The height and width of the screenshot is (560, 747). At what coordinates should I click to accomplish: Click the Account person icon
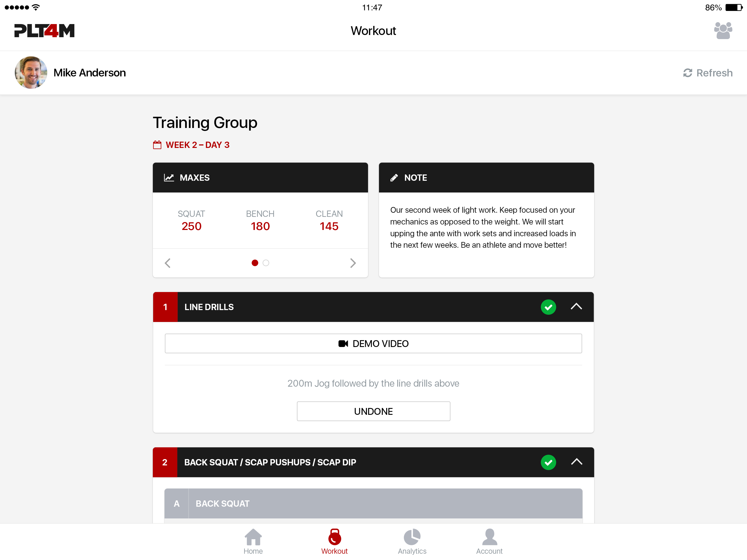(489, 537)
